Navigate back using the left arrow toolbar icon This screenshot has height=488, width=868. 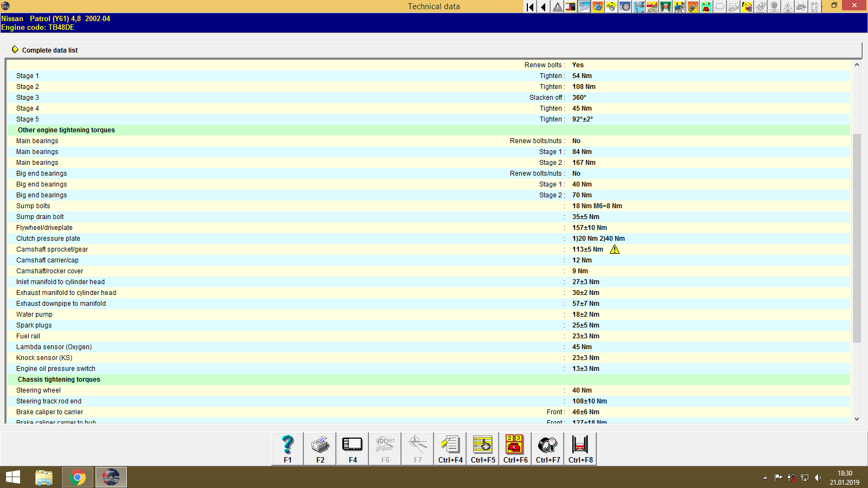(x=543, y=8)
